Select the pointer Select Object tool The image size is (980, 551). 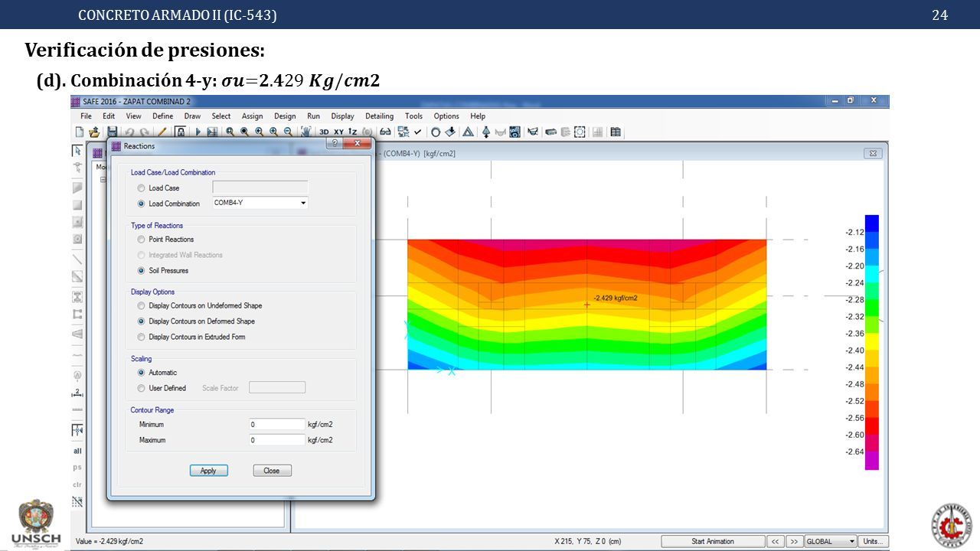pos(77,150)
